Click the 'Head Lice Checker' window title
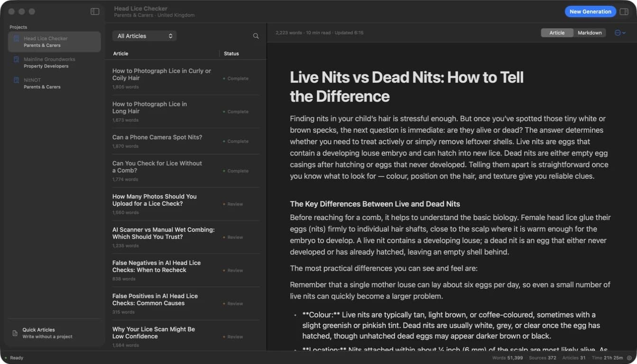The image size is (637, 364). coord(140,9)
